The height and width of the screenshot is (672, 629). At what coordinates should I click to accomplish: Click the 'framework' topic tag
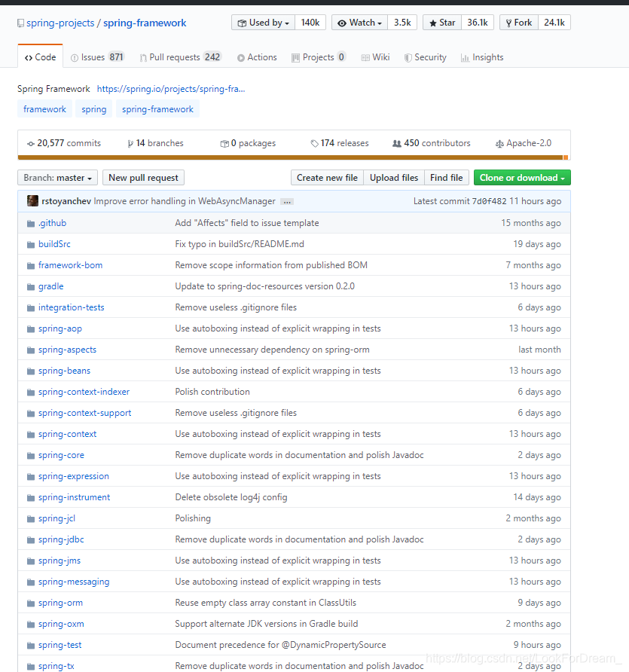(x=45, y=108)
